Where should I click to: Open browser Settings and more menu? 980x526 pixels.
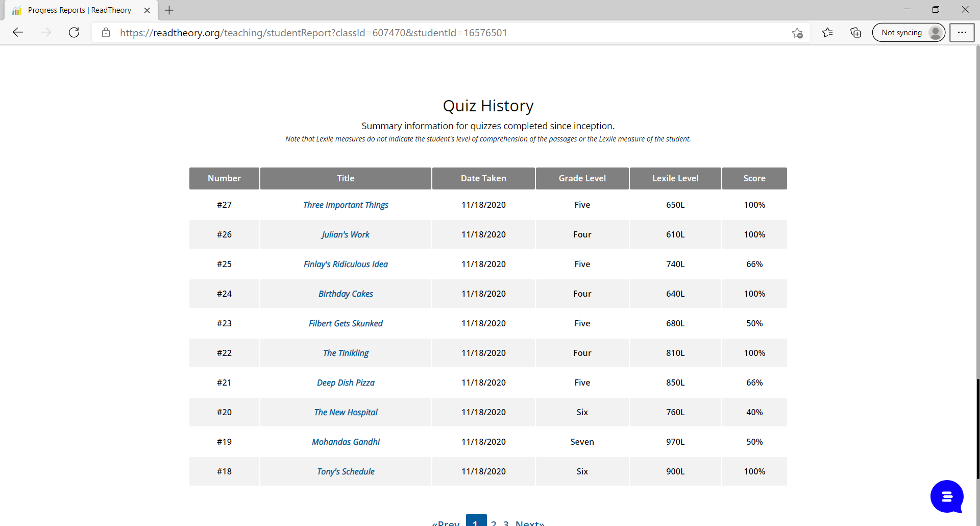962,33
